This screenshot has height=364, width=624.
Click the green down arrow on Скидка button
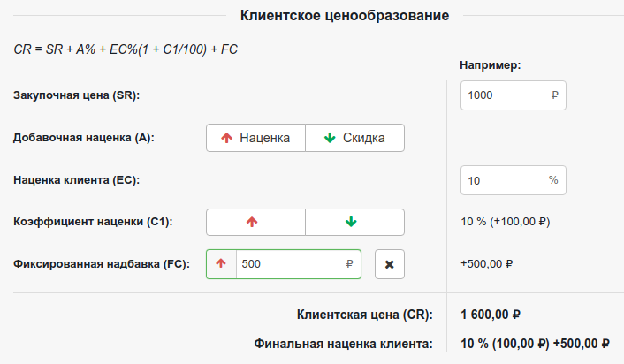[330, 138]
